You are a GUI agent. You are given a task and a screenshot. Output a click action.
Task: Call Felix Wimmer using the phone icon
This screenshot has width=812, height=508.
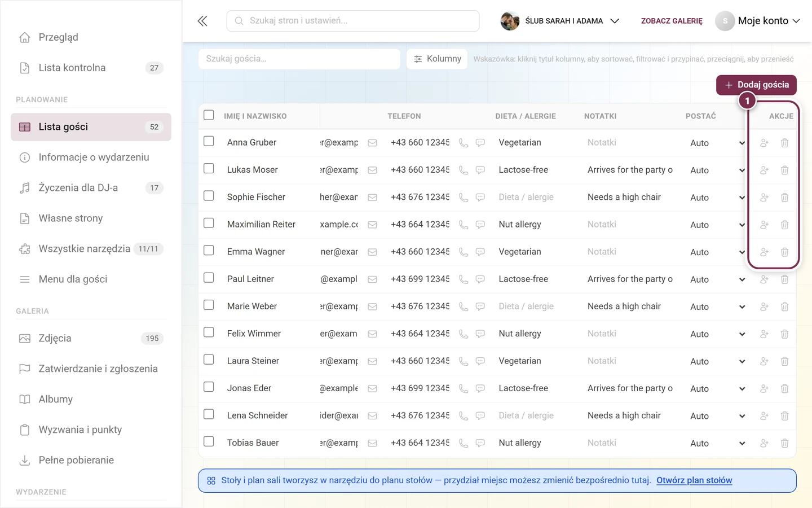[x=464, y=334]
